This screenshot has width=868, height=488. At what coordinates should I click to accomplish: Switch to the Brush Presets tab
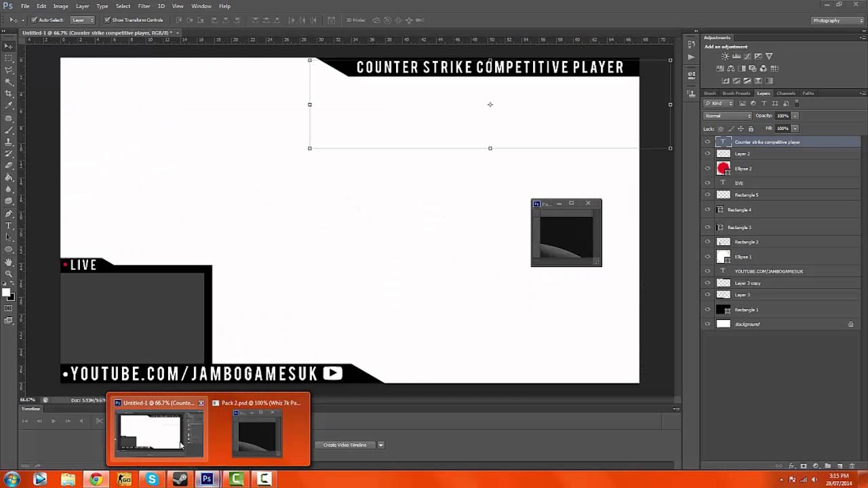[736, 94]
